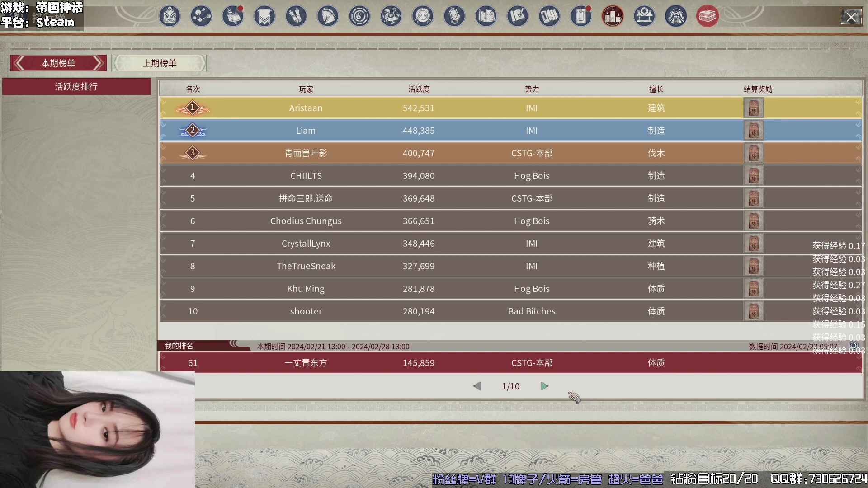Viewport: 868px width, 488px height.
Task: Open the armor robe icon
Action: pos(676,16)
